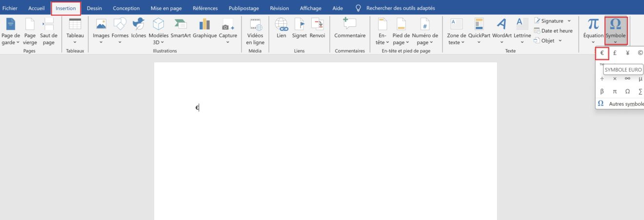Insert a Page vierge

(x=30, y=24)
